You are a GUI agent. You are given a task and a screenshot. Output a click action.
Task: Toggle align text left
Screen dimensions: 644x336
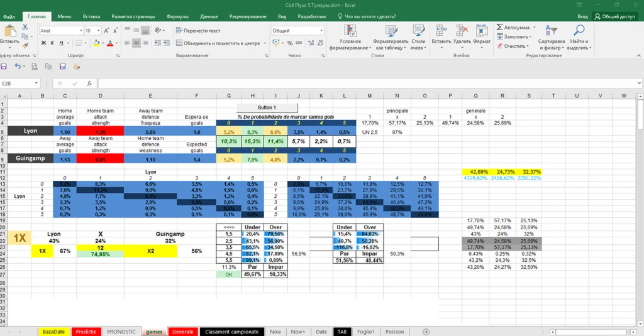click(x=127, y=43)
